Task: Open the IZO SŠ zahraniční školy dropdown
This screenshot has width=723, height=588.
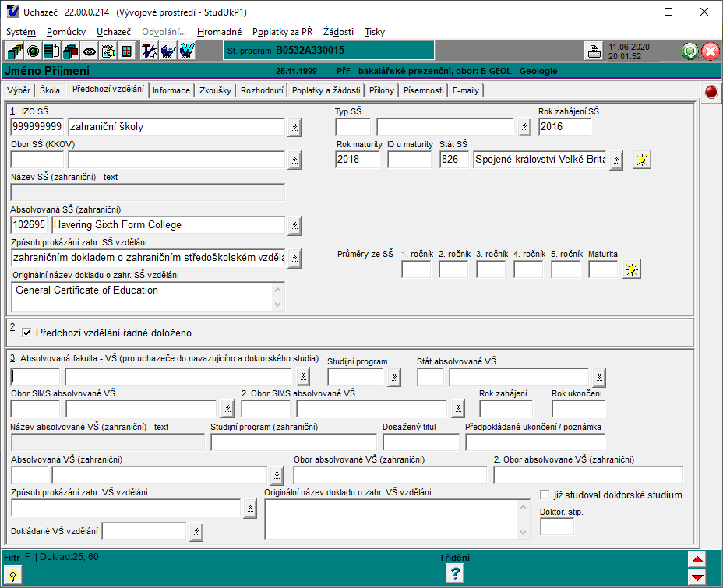Action: 294,127
